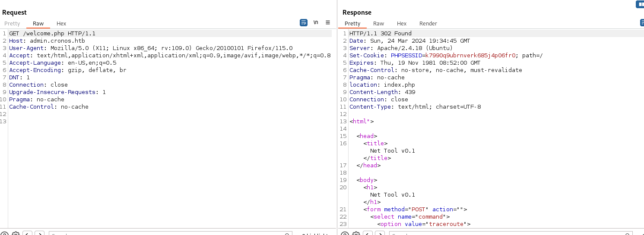Viewport: 644px width, 235px height.
Task: Click the 'Host: admin.cronos.htb' header line
Action: [47, 41]
